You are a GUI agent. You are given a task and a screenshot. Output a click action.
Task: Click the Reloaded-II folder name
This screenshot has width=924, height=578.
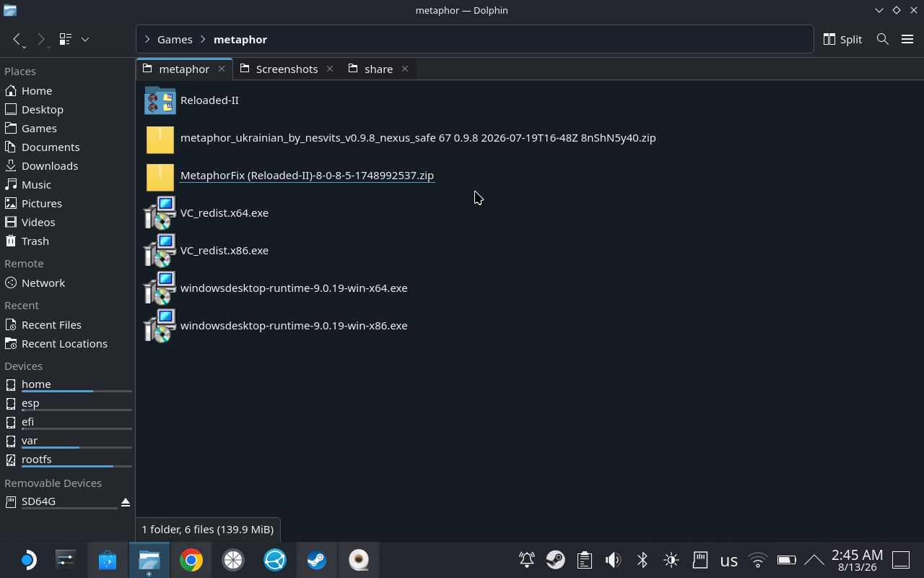209,100
